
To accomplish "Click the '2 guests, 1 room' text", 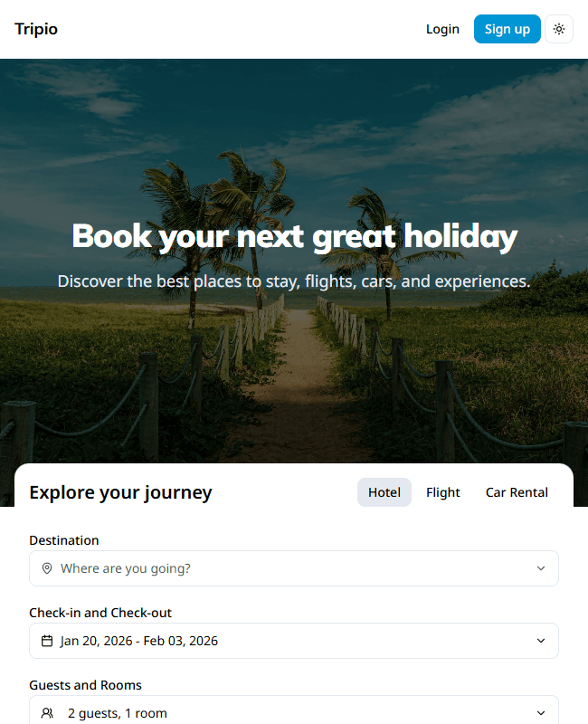I will (x=118, y=713).
